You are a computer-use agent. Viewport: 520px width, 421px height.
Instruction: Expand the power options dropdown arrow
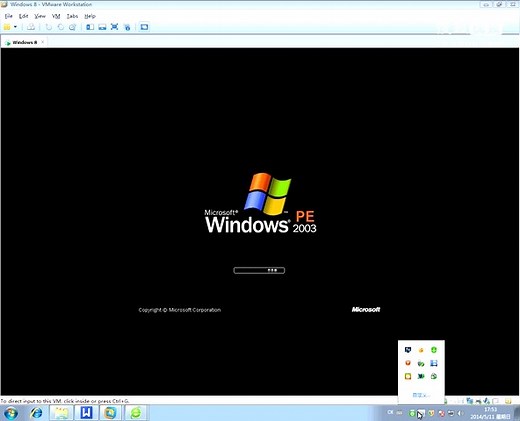coord(15,27)
